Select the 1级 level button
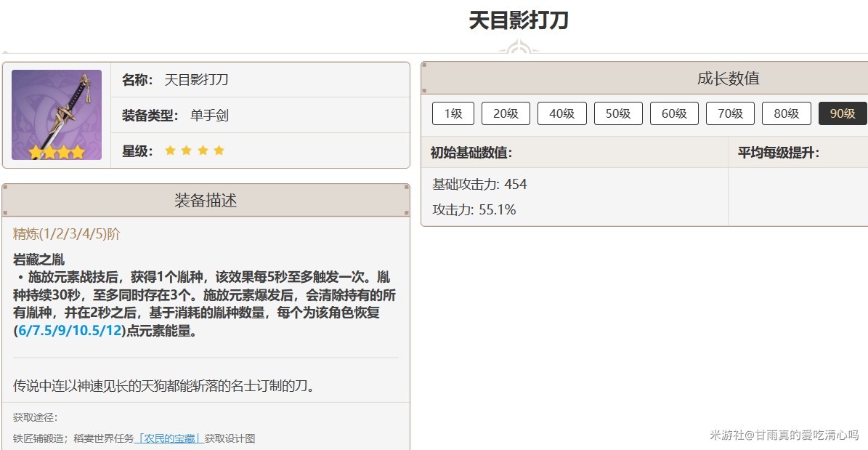The height and width of the screenshot is (450, 868). [453, 113]
